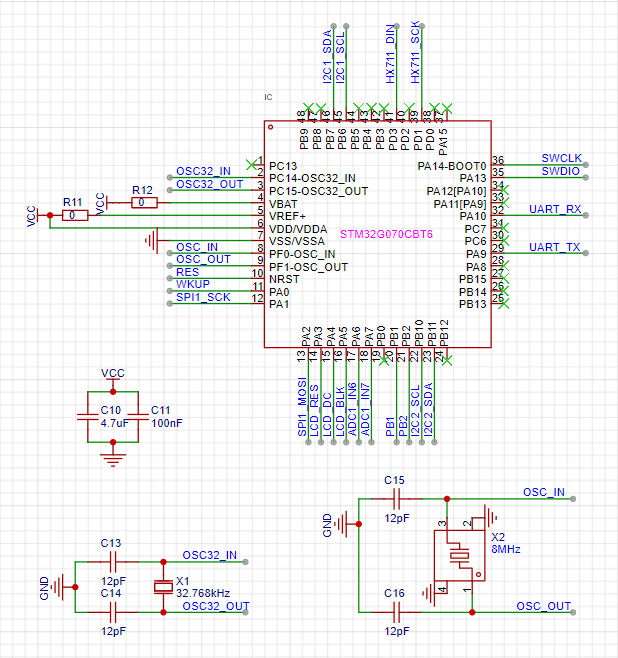
Task: Click the OSC32_OUT net label beside crystal X1
Action: 216,606
